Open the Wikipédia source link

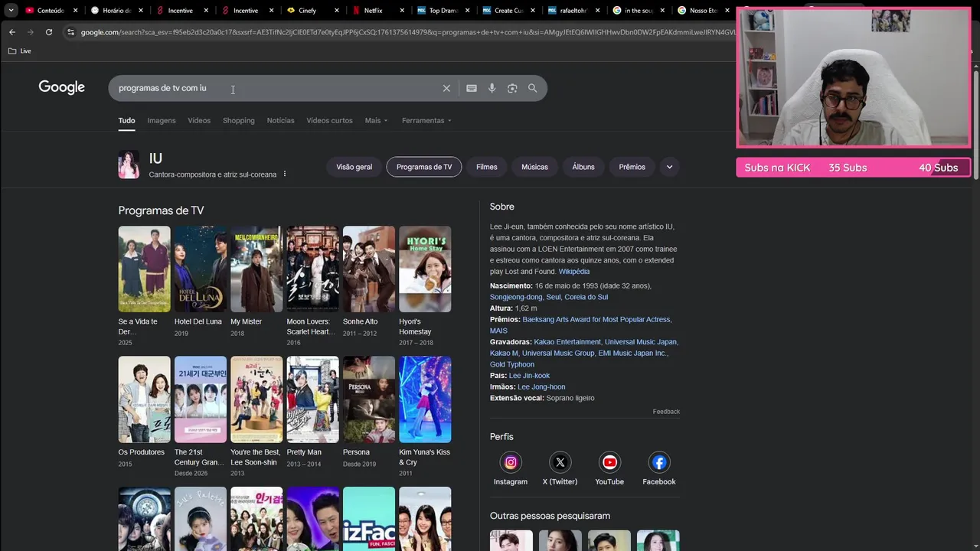coord(574,272)
